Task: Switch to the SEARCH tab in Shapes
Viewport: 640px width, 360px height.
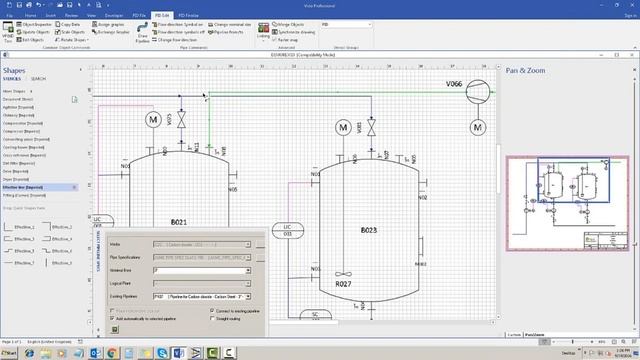Action: pyautogui.click(x=38, y=78)
